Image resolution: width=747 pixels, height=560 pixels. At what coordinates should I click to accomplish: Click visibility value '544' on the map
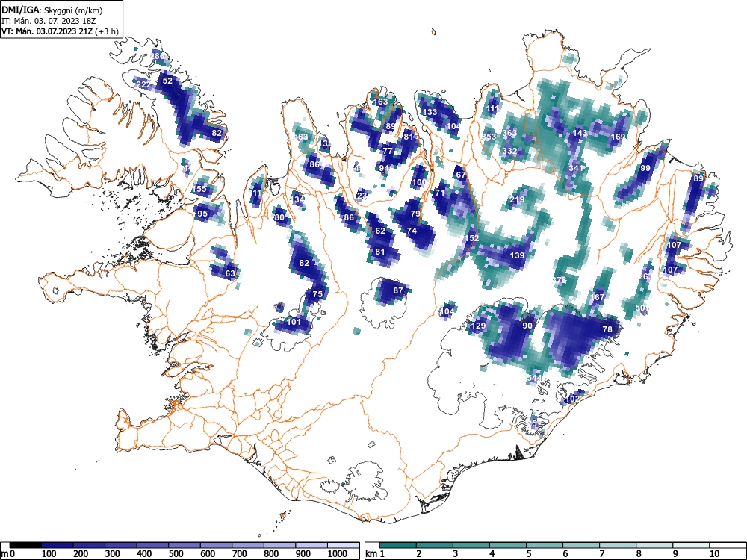[535, 378]
